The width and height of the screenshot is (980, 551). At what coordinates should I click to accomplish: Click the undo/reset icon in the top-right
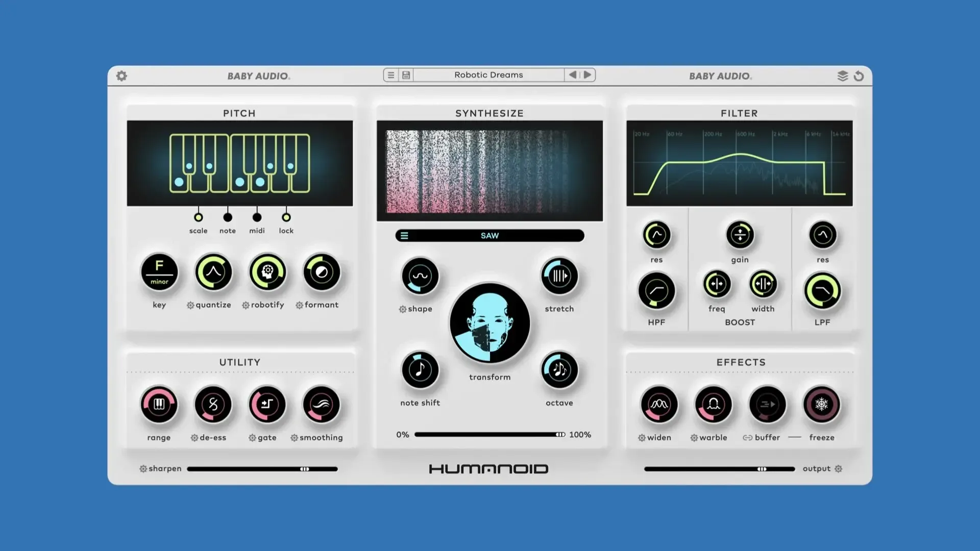pyautogui.click(x=859, y=75)
